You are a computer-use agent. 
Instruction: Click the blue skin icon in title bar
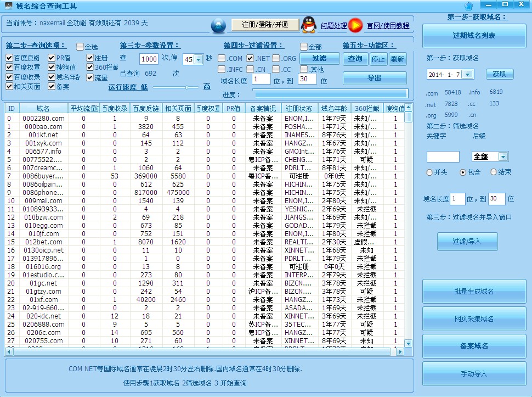[x=468, y=6]
